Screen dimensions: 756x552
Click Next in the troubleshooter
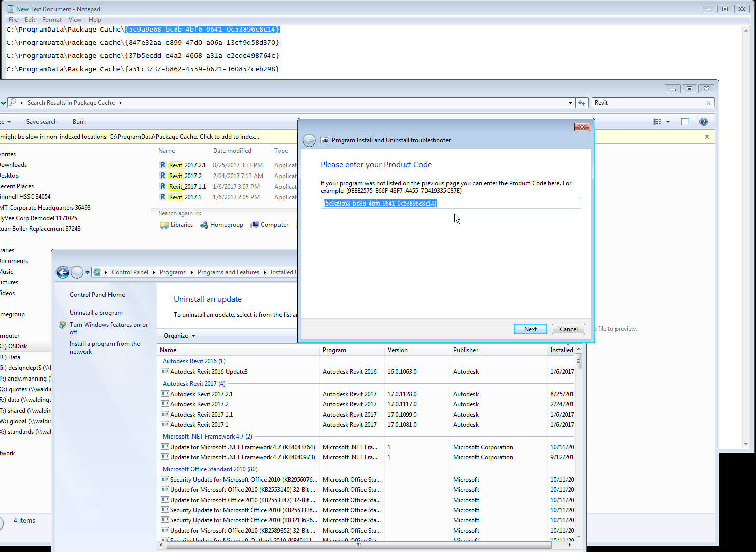pyautogui.click(x=530, y=329)
